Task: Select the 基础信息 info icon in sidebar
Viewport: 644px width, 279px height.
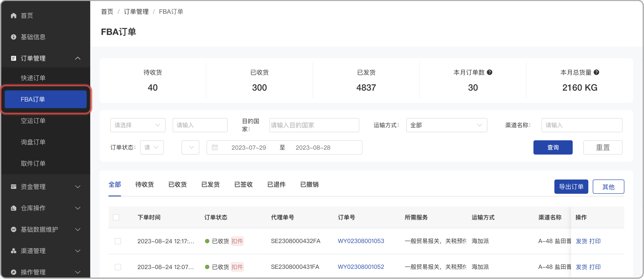Action: pos(13,37)
